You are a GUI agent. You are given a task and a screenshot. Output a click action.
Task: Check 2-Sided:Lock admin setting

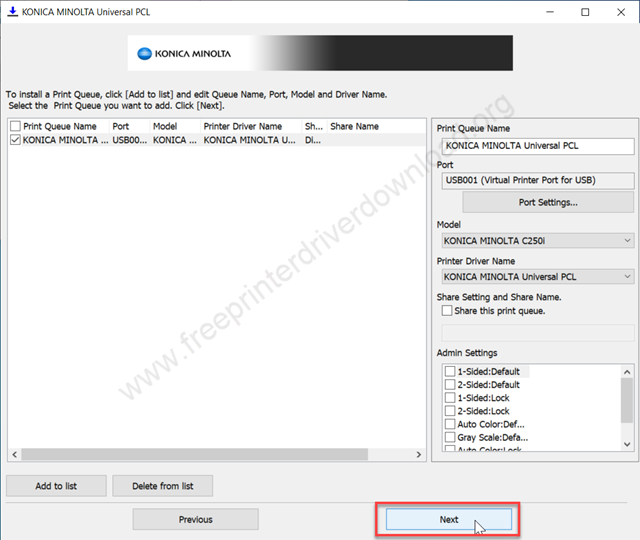(x=450, y=411)
